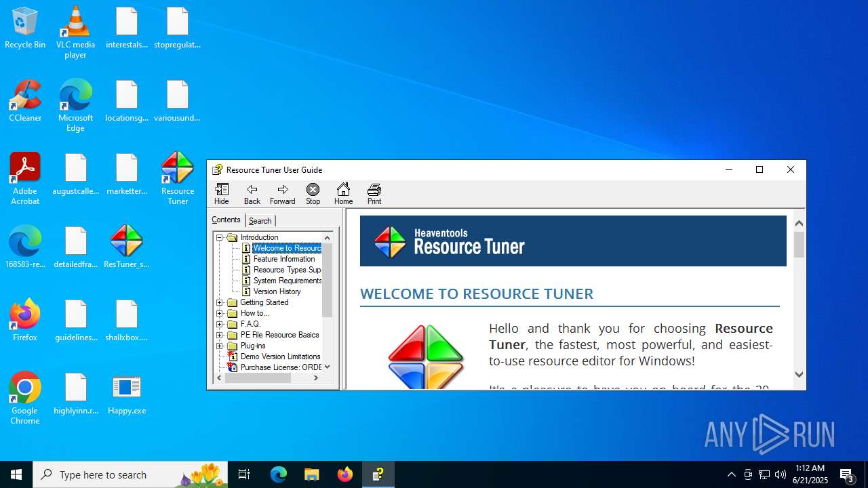Open the Windows Start menu
Image resolution: width=868 pixels, height=488 pixels.
tap(16, 474)
